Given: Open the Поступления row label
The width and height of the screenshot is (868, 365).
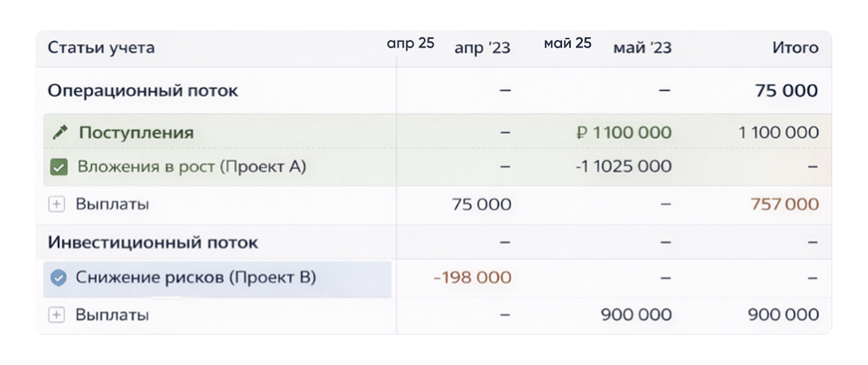Looking at the screenshot, I should coord(136,133).
